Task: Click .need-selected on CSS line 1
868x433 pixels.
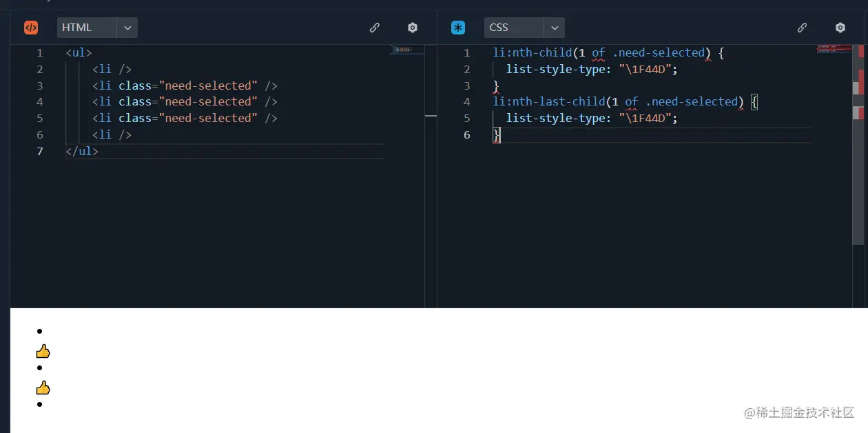Action: coord(659,52)
